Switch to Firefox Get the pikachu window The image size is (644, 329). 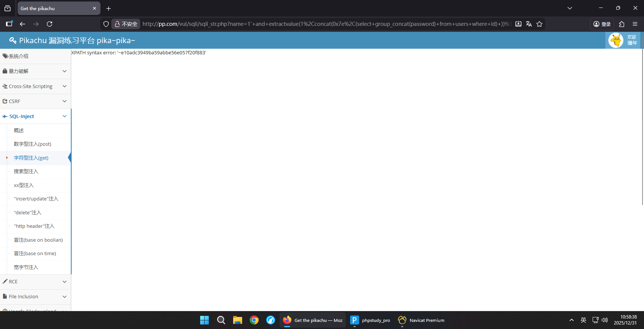pos(313,320)
